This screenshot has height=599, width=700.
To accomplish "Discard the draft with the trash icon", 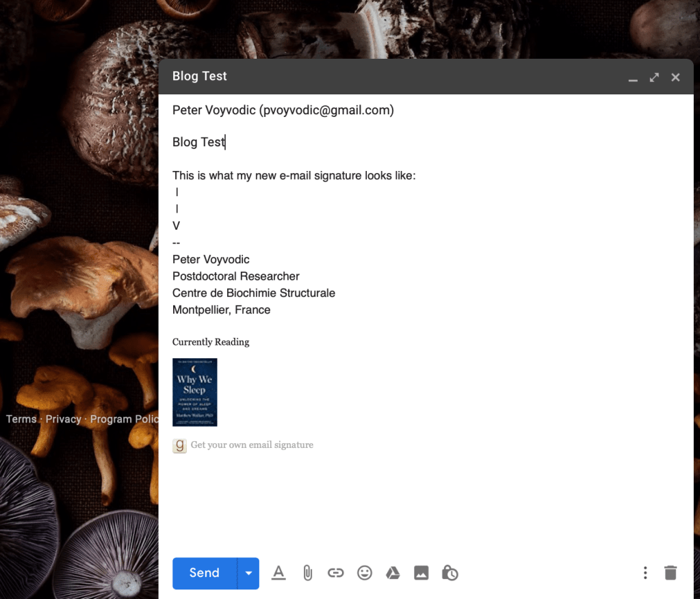I will [x=671, y=573].
